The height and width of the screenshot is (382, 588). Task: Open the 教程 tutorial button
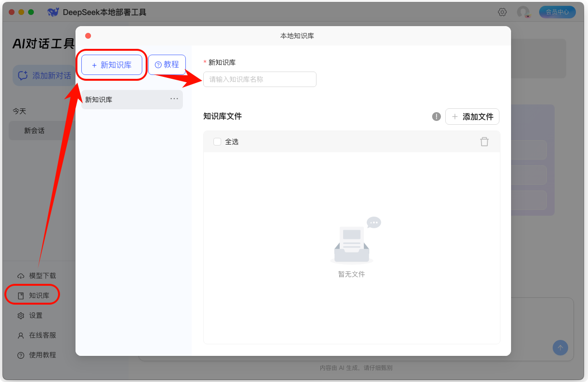(167, 65)
